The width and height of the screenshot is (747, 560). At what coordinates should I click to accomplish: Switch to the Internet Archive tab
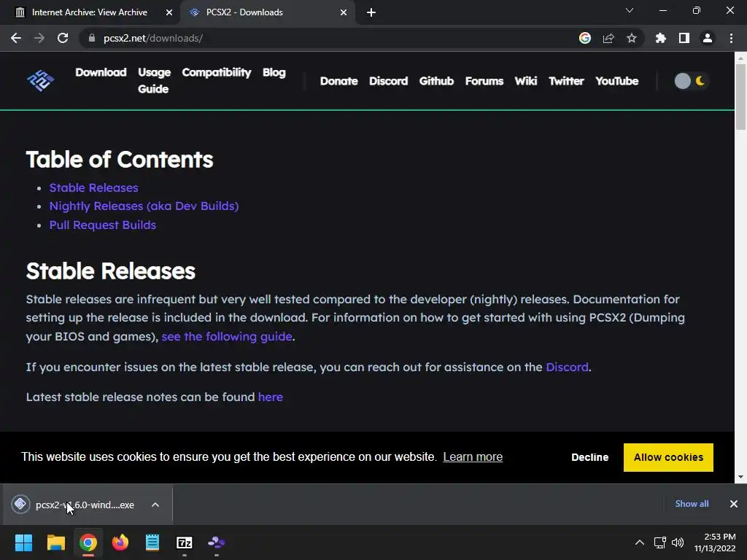(x=90, y=12)
